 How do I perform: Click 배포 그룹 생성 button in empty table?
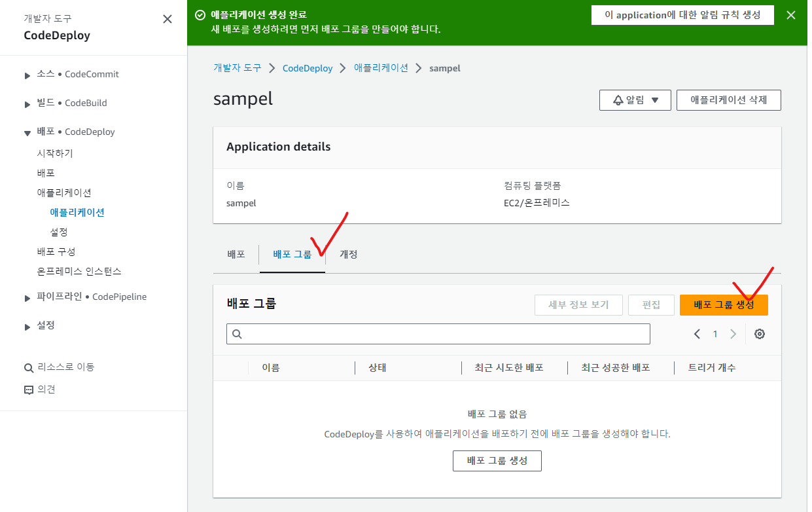pyautogui.click(x=497, y=460)
